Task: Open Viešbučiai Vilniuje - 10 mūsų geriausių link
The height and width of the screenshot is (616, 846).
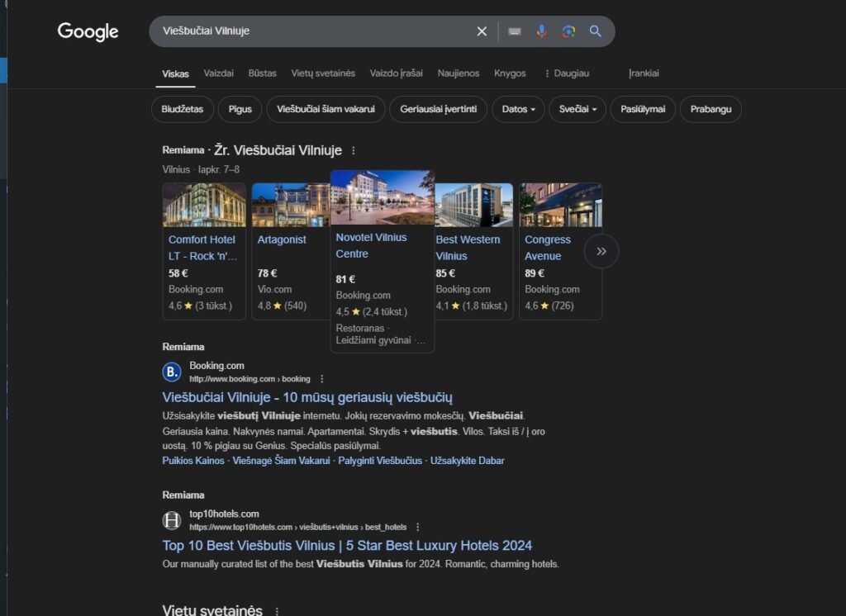Action: coord(307,397)
